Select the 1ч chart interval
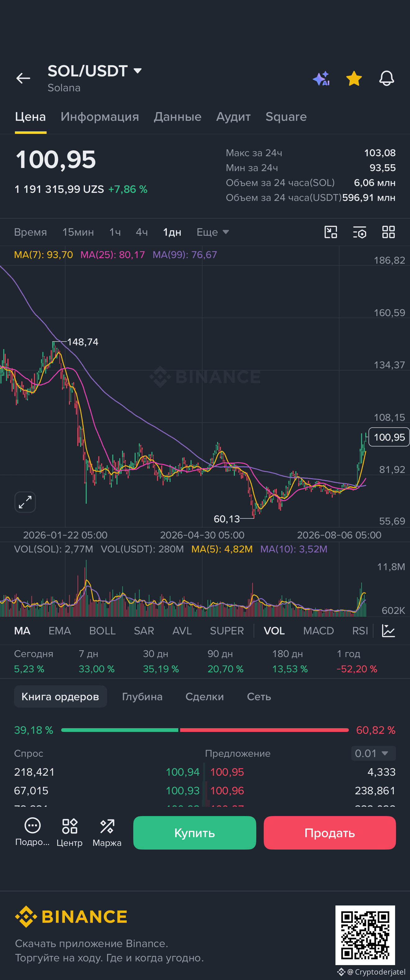Image resolution: width=410 pixels, height=980 pixels. pos(115,232)
